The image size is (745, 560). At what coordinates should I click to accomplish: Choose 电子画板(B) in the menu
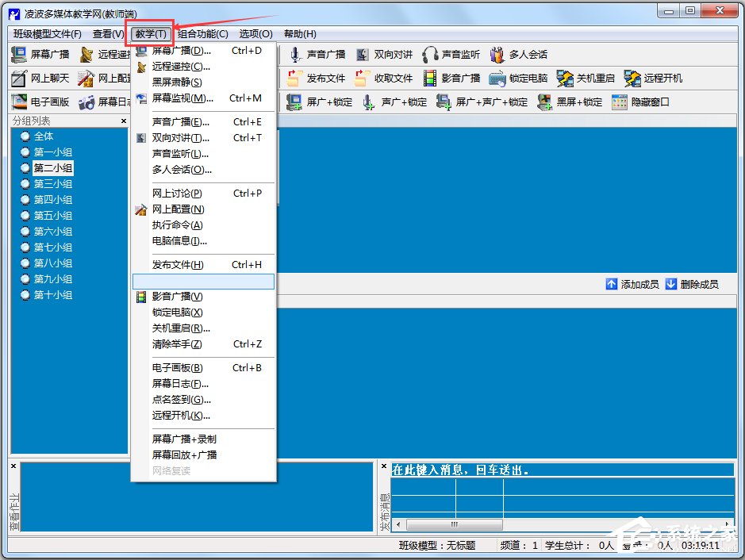[x=203, y=367]
